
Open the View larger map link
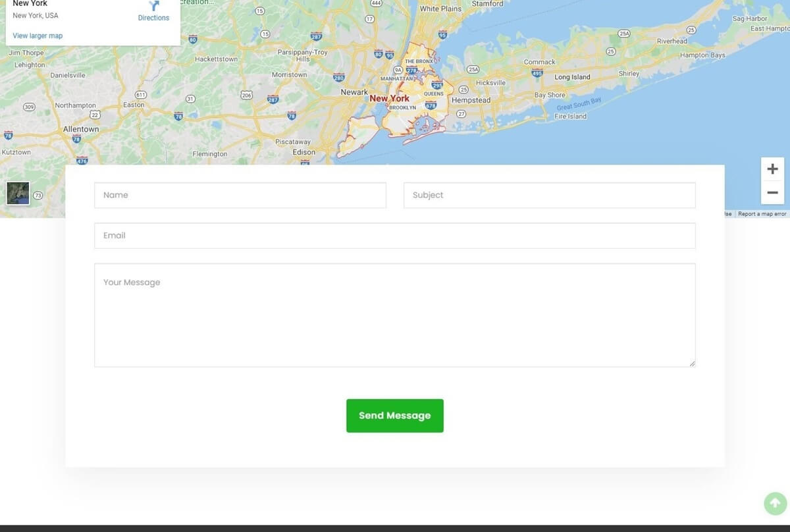pos(38,36)
